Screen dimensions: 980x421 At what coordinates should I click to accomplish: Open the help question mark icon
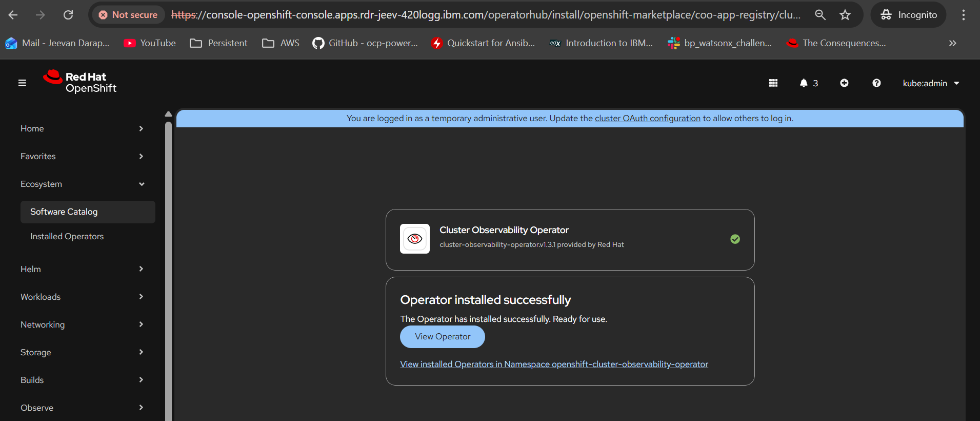tap(876, 83)
